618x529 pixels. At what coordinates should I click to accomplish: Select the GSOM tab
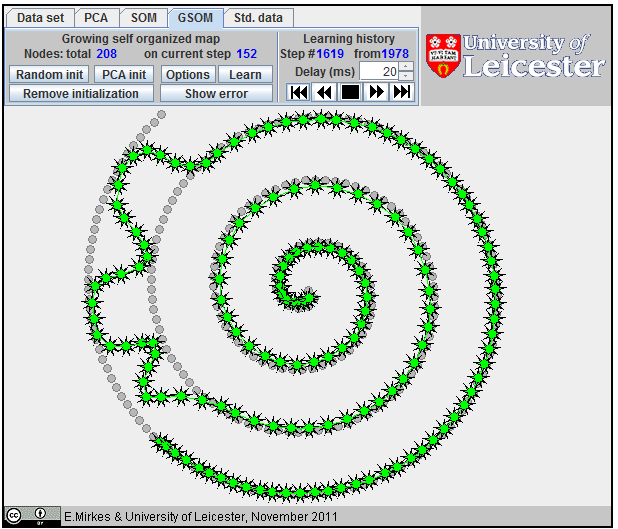click(195, 18)
